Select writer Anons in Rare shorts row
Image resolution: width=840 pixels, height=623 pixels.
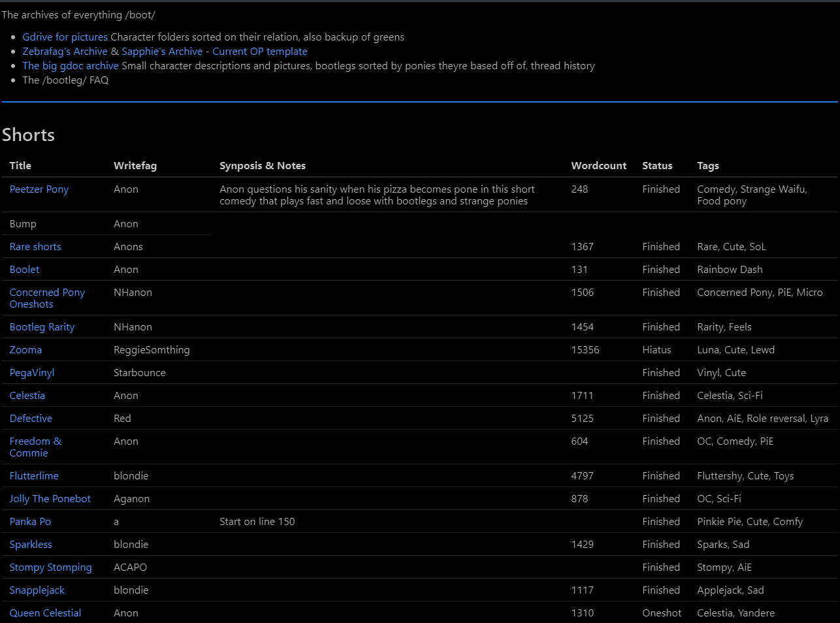click(128, 247)
